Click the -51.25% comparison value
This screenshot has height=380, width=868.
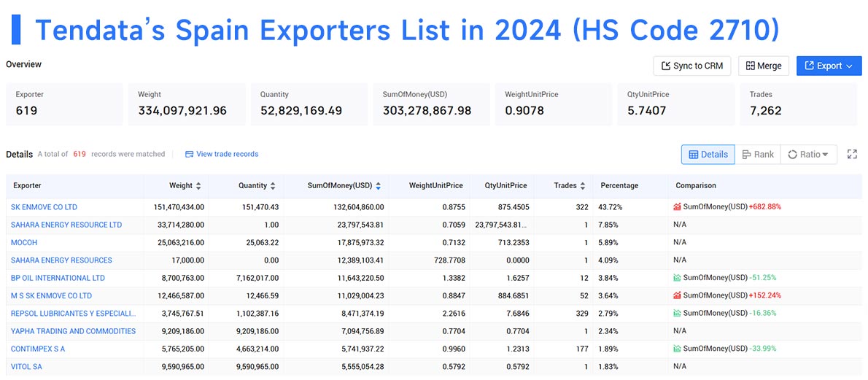pyautogui.click(x=764, y=278)
